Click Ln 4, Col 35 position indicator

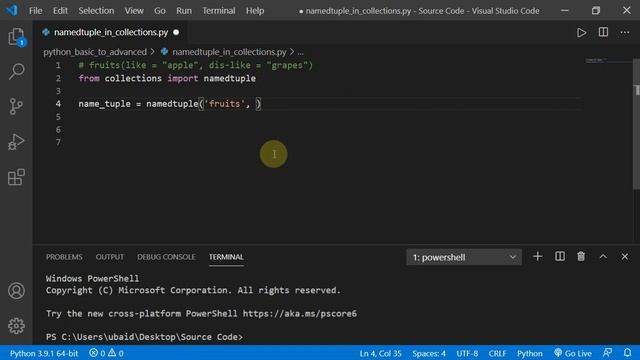[380, 353]
